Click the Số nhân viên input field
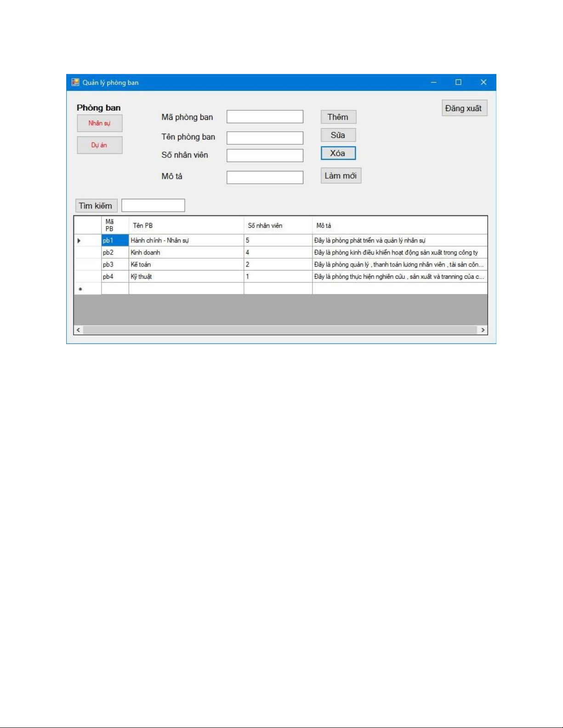 click(265, 156)
